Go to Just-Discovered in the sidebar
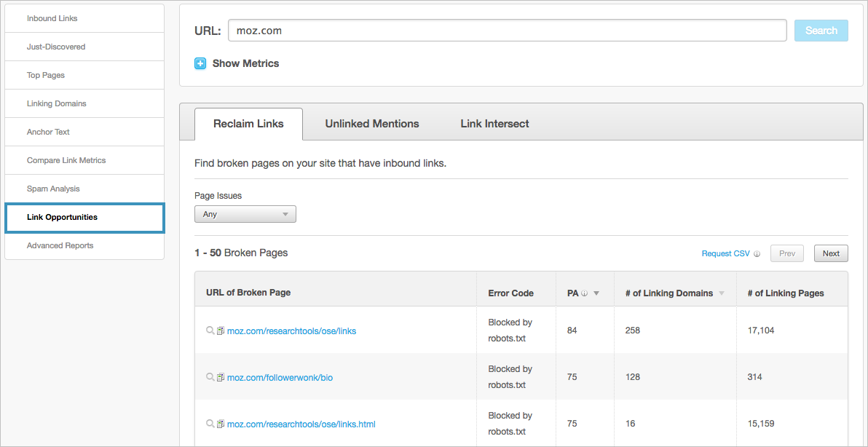The height and width of the screenshot is (447, 868). coord(84,47)
